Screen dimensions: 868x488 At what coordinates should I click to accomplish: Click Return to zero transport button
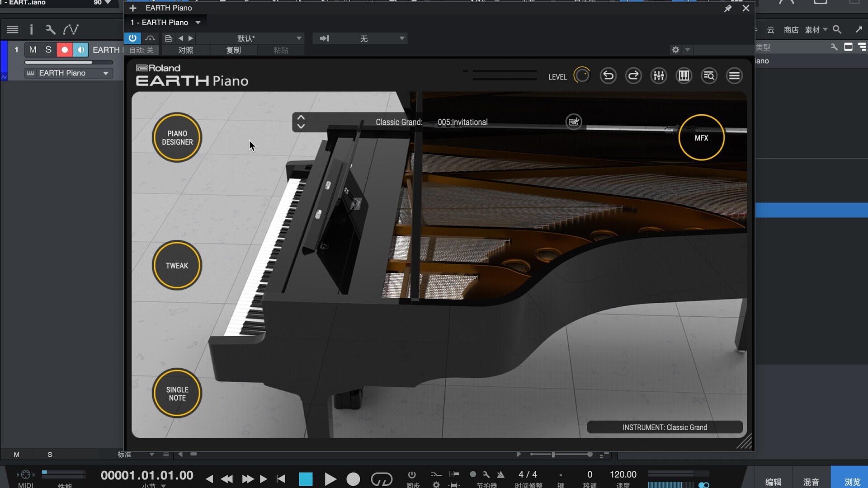pos(281,479)
